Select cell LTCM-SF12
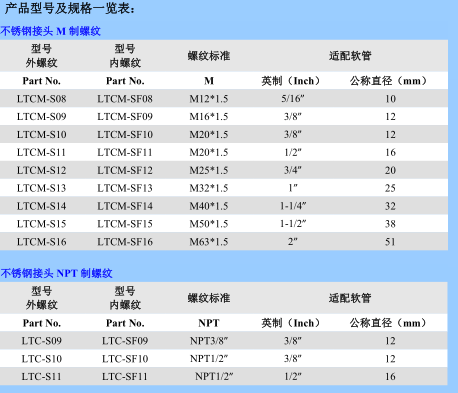458x393 pixels. [125, 170]
